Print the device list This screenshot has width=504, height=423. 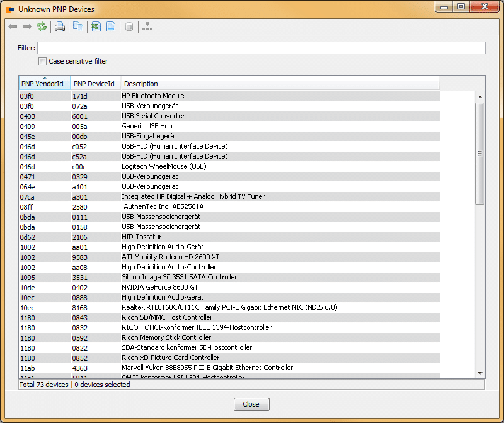pyautogui.click(x=59, y=26)
